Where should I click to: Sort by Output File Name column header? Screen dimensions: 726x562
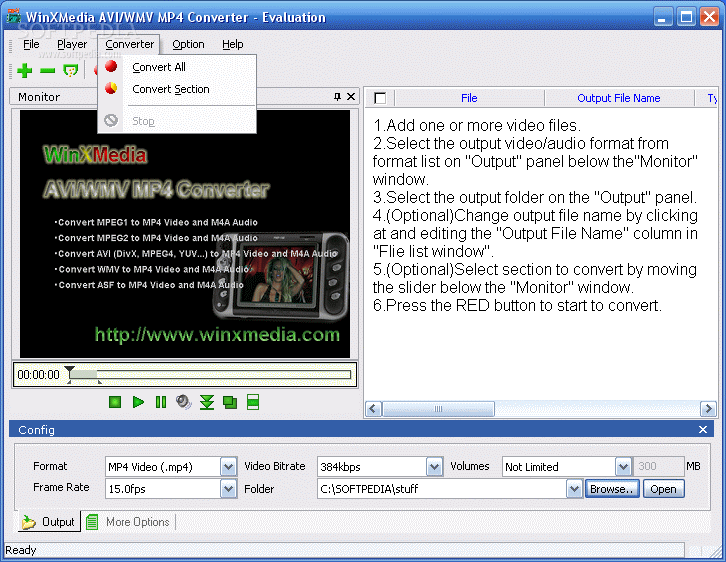[619, 98]
